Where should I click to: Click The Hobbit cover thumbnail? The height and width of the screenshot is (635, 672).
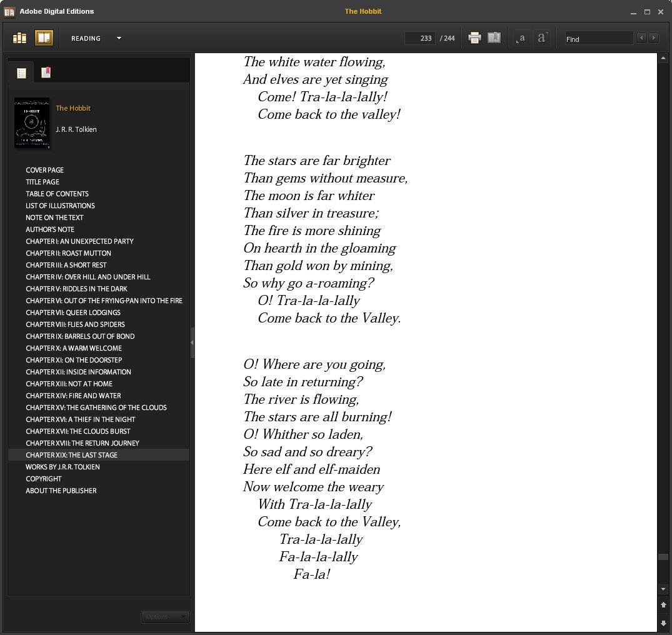[32, 123]
